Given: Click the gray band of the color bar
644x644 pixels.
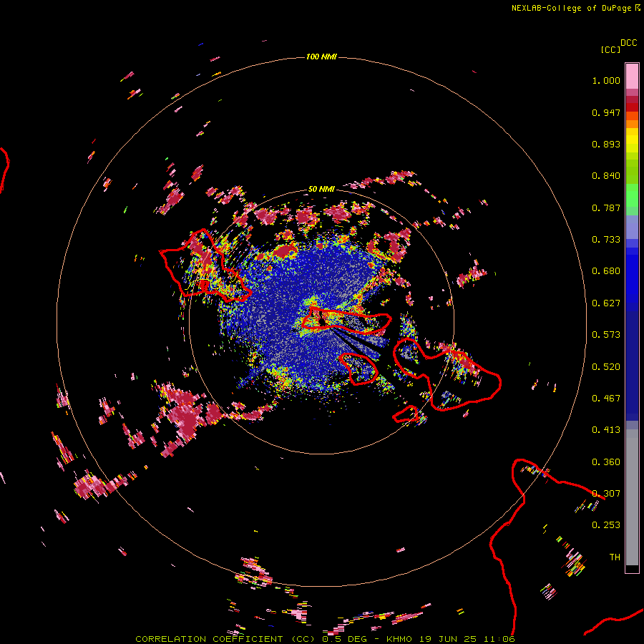Looking at the screenshot, I should pos(632,497).
